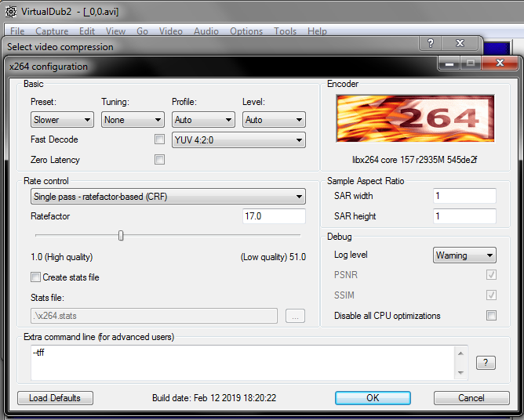This screenshot has height=420, width=524.
Task: Check the Create stats file option
Action: 35,277
